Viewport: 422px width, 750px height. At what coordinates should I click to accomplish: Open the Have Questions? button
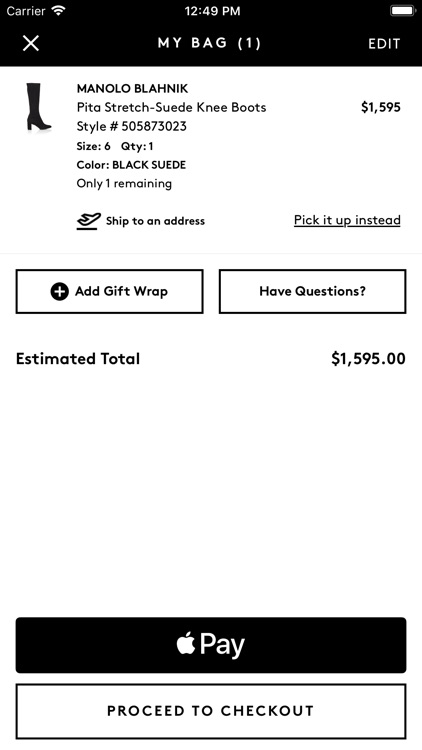click(312, 291)
